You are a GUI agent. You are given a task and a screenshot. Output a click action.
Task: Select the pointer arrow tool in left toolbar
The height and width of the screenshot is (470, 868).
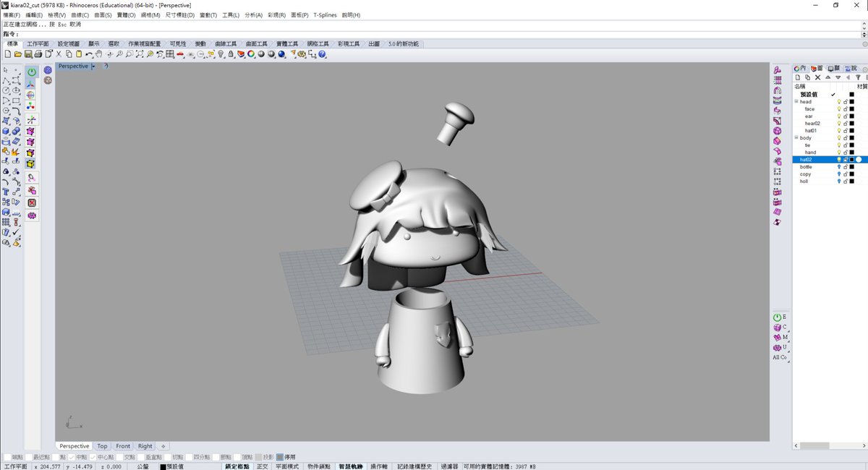coord(6,70)
